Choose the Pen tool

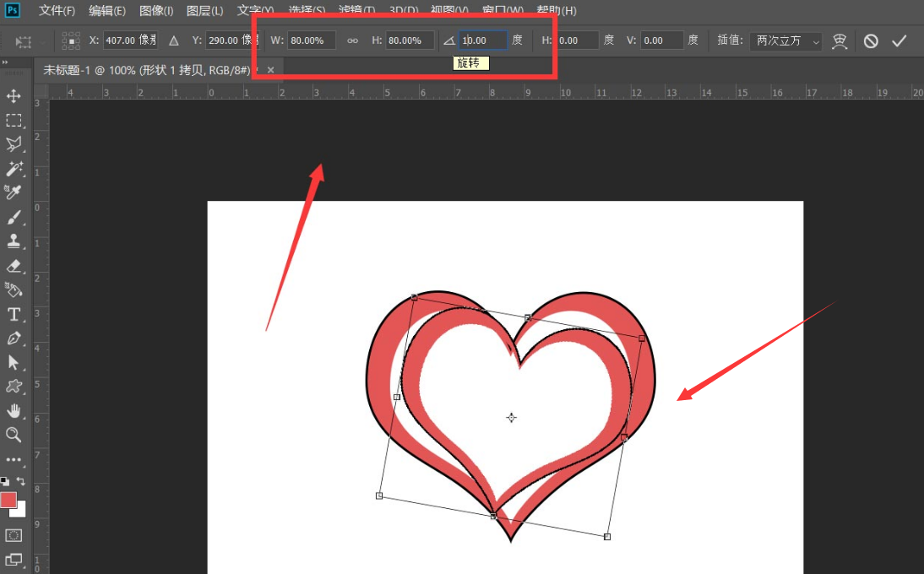[14, 338]
